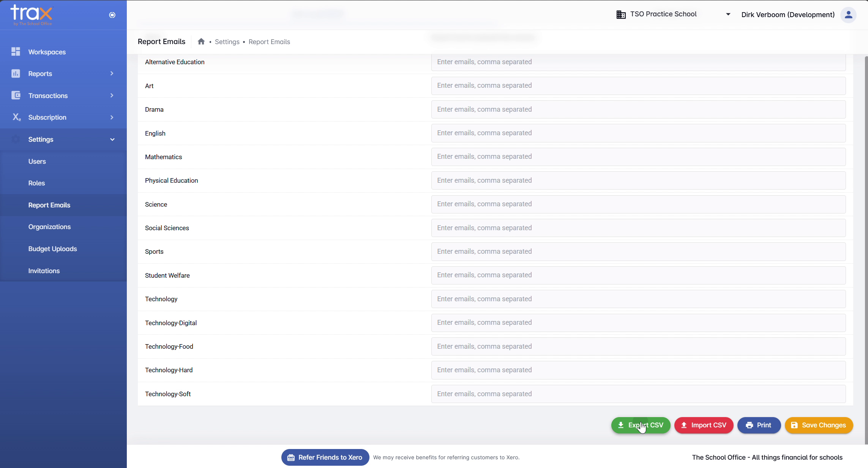Focus the Technology-Food email field
Screen dimensions: 868x468
(x=638, y=346)
